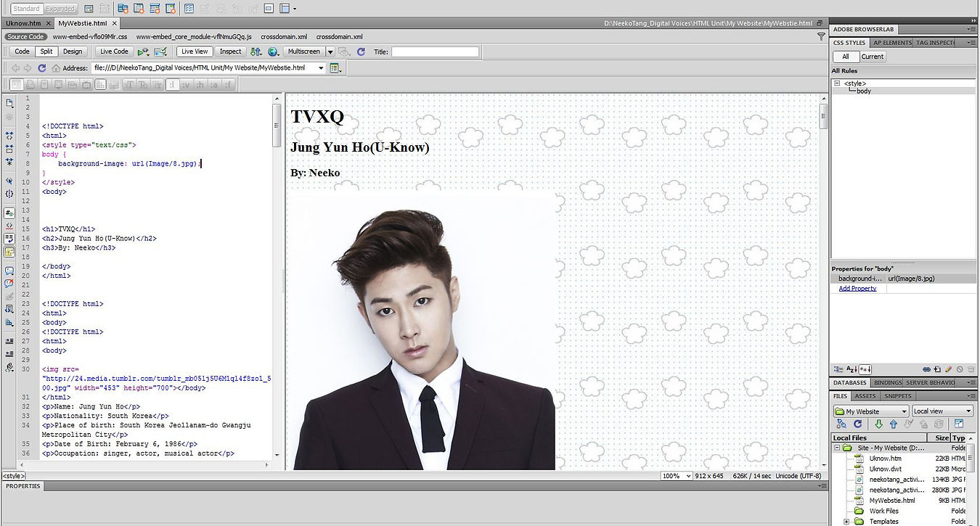
Task: Open Multiscreen dropdown arrow
Action: pos(330,52)
